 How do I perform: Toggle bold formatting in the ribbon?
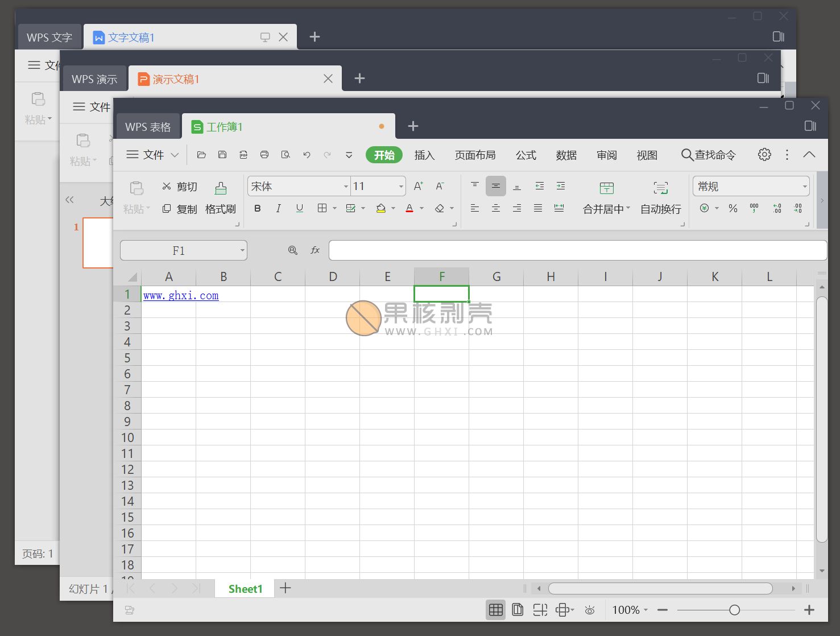click(x=257, y=208)
